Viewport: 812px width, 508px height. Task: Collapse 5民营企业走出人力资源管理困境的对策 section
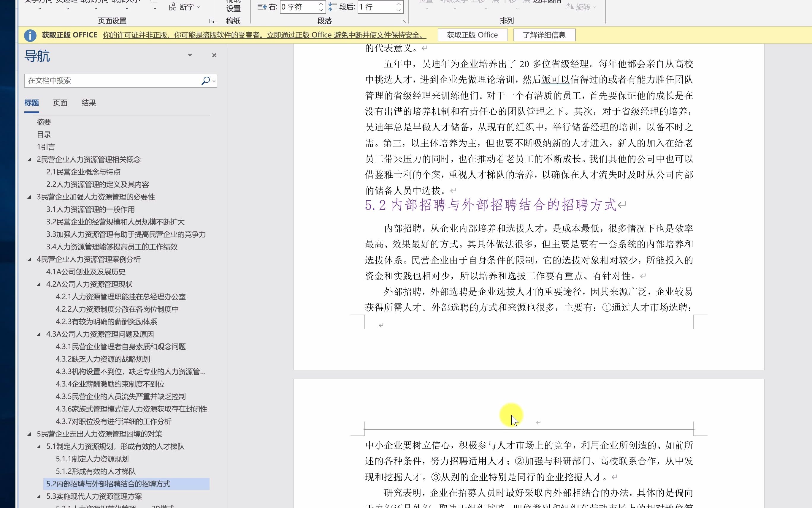29,434
